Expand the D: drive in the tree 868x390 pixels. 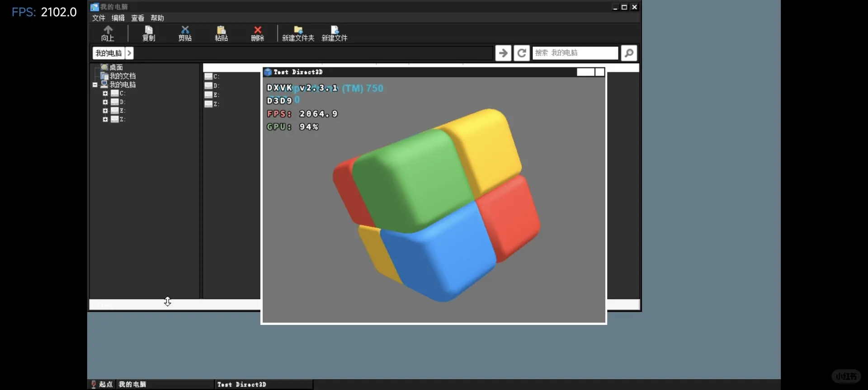point(105,102)
